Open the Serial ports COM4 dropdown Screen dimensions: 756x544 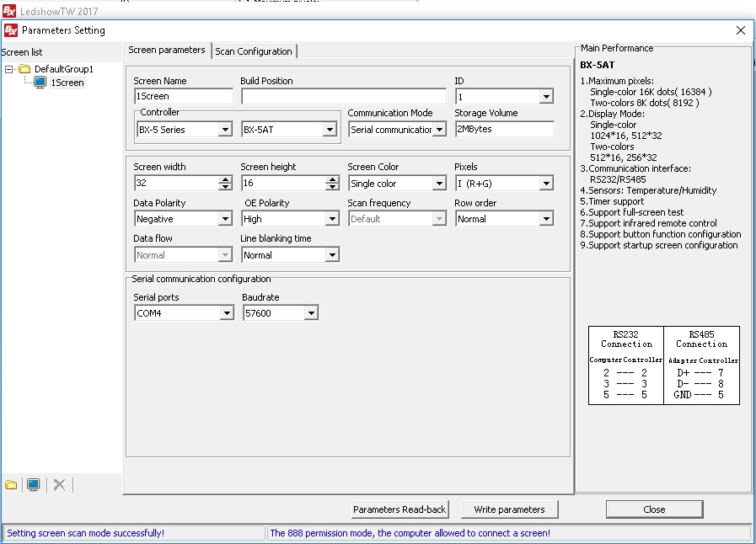(x=227, y=313)
